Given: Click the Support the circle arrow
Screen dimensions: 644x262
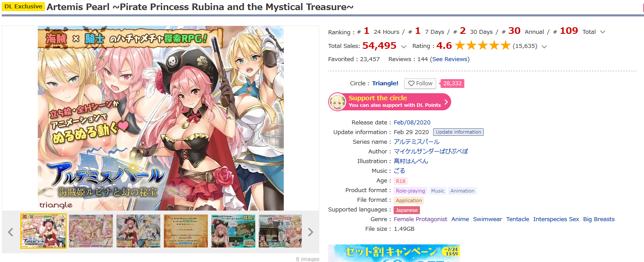Looking at the screenshot, I should click(446, 102).
